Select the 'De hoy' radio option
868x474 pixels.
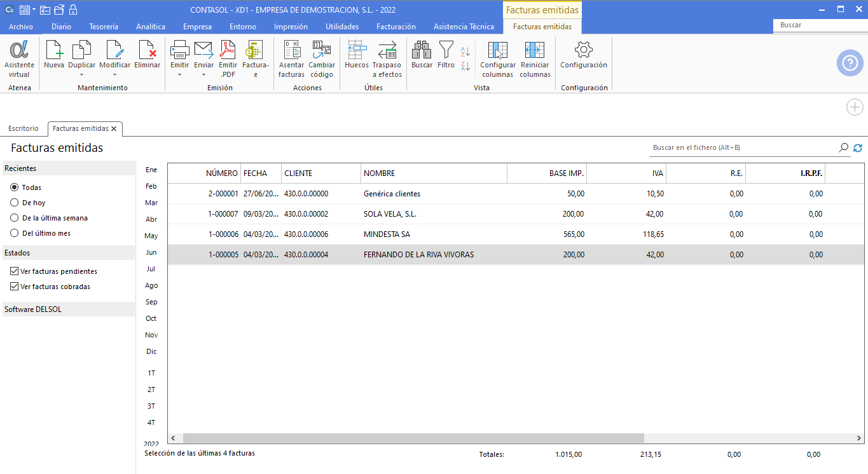point(15,203)
